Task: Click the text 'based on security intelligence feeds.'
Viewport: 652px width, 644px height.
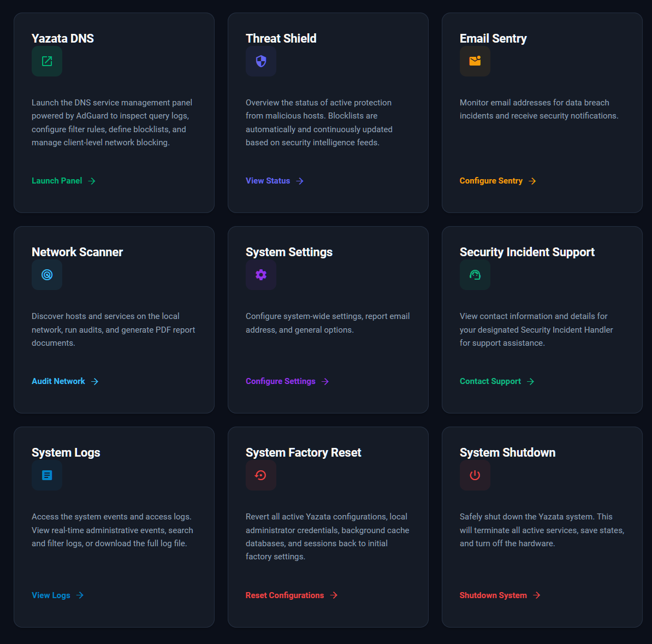Action: point(313,142)
